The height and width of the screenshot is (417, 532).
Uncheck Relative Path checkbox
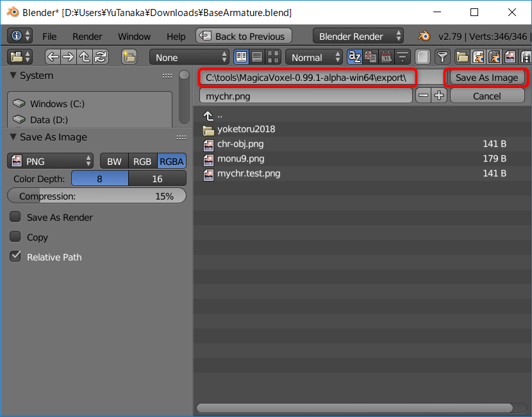point(15,257)
